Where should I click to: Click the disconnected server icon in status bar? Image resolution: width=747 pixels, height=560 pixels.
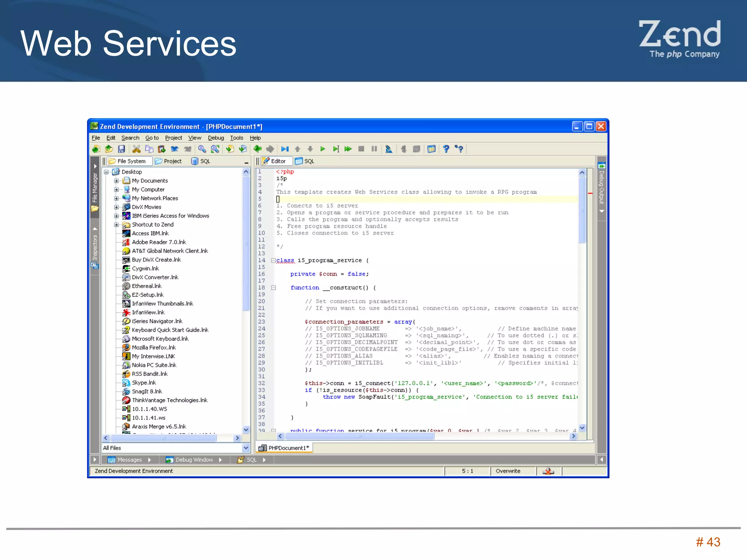[548, 471]
